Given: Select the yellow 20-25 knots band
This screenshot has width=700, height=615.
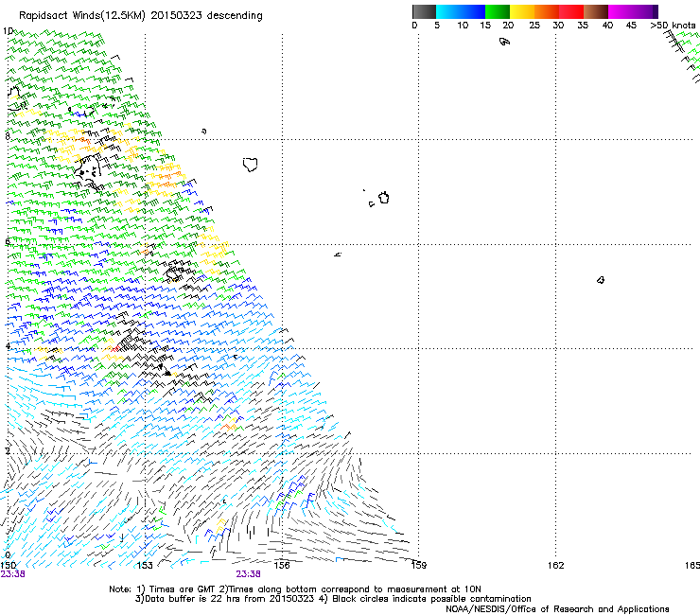Looking at the screenshot, I should click(522, 11).
